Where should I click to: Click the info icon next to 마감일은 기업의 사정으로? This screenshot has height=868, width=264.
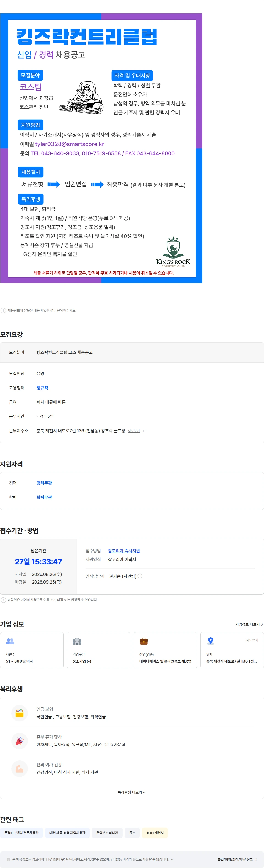pos(3,600)
